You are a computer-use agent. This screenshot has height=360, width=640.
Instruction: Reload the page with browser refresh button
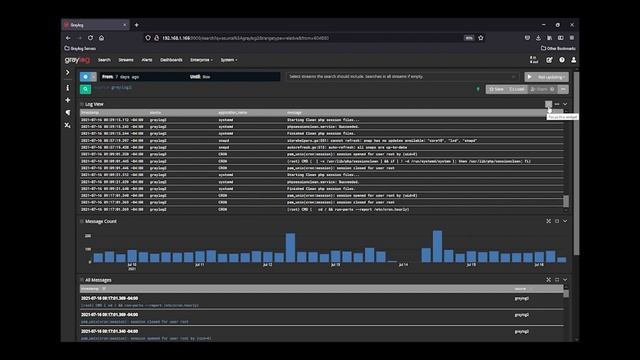click(90, 38)
